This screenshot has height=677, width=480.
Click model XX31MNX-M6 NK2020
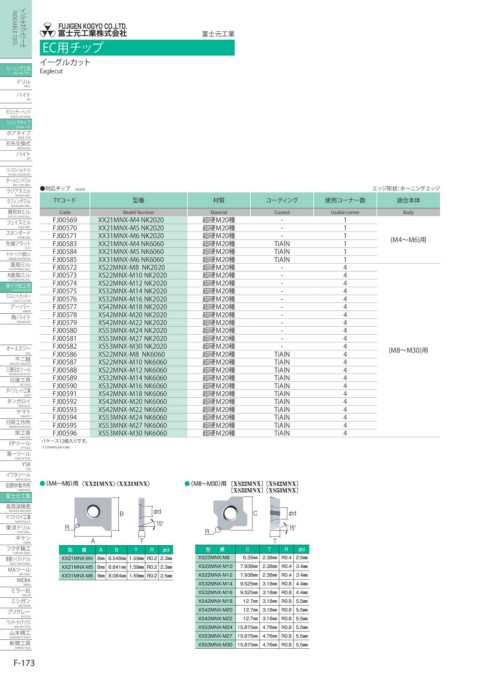[x=131, y=236]
